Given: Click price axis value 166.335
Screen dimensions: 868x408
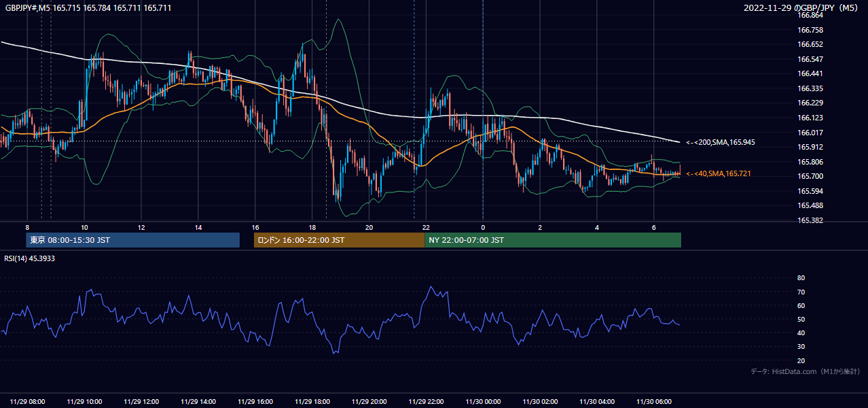Looking at the screenshot, I should pyautogui.click(x=810, y=88).
